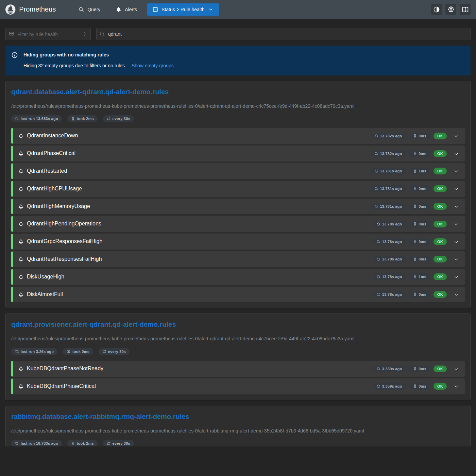476x476 pixels.
Task: Click the OK badge on DiskAlmostFull
Action: (440, 294)
